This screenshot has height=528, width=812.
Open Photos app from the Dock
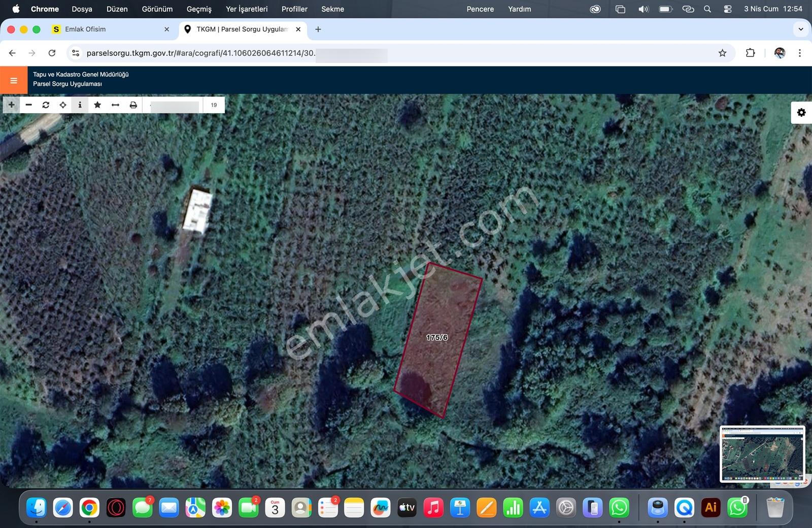222,507
